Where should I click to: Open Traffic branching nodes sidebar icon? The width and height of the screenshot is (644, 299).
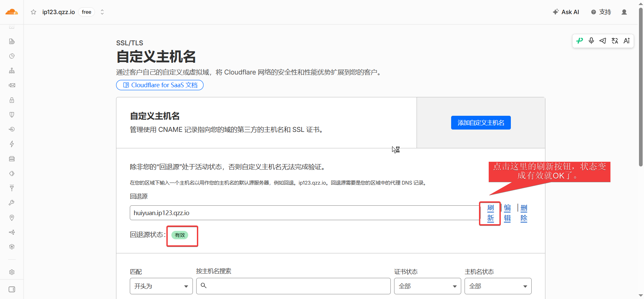pos(12,232)
